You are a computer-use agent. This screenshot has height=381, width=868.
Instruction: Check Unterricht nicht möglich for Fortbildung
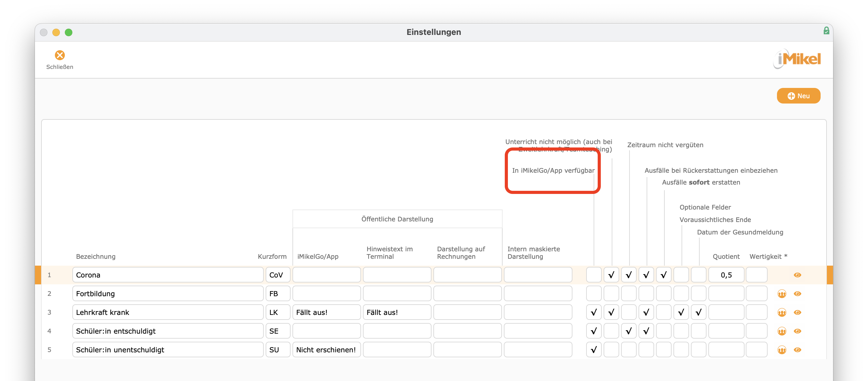tap(611, 294)
